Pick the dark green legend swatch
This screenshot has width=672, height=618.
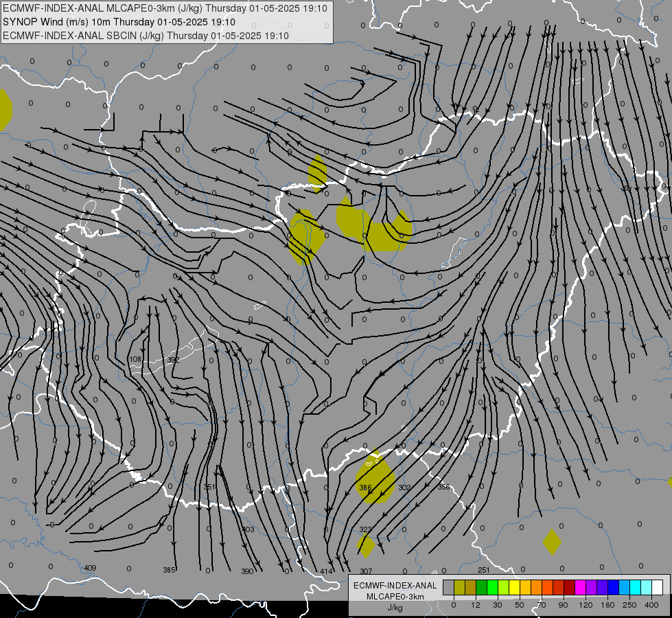tap(482, 588)
